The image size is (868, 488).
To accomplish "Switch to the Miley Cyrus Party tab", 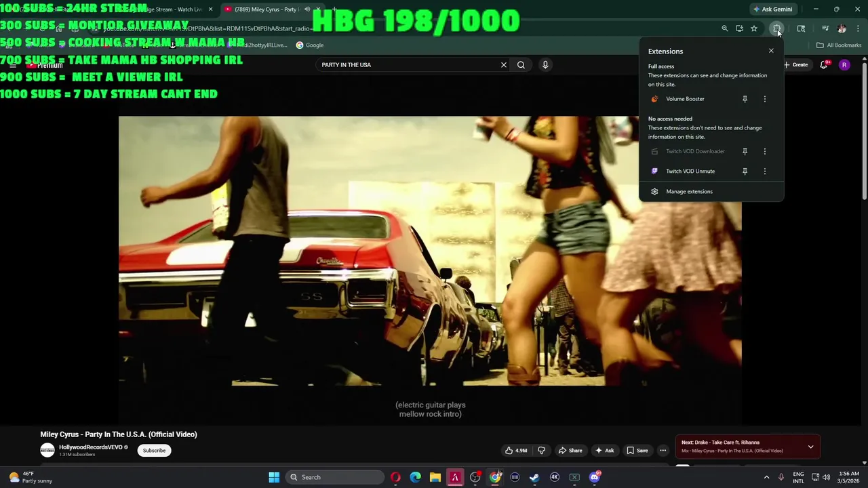I will pyautogui.click(x=268, y=9).
